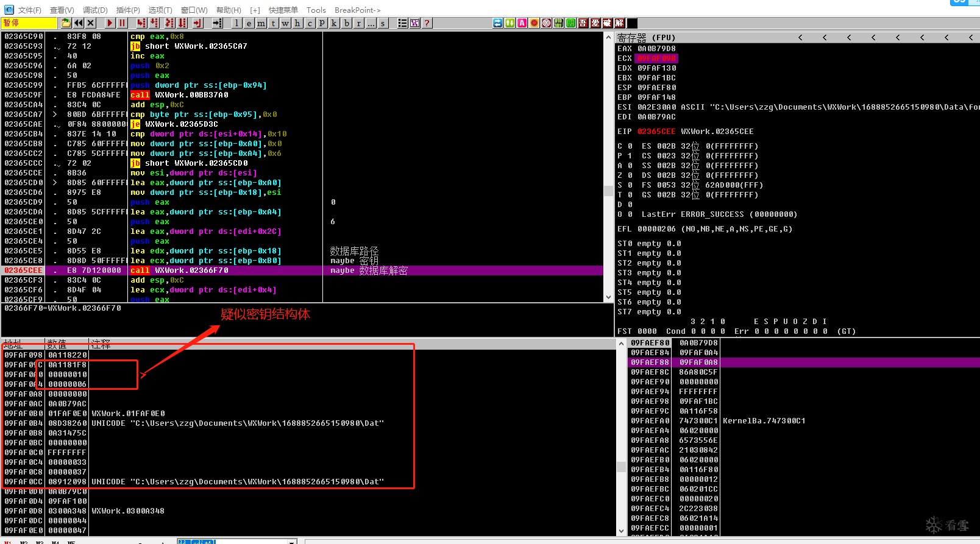Open the Log window with 'l' button
Image resolution: width=980 pixels, height=544 pixels.
click(x=236, y=23)
